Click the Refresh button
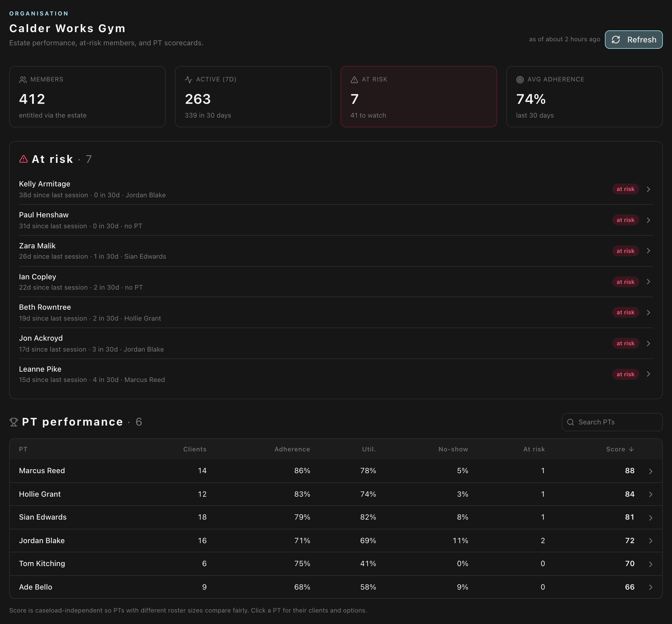Viewport: 672px width, 624px height. 633,40
